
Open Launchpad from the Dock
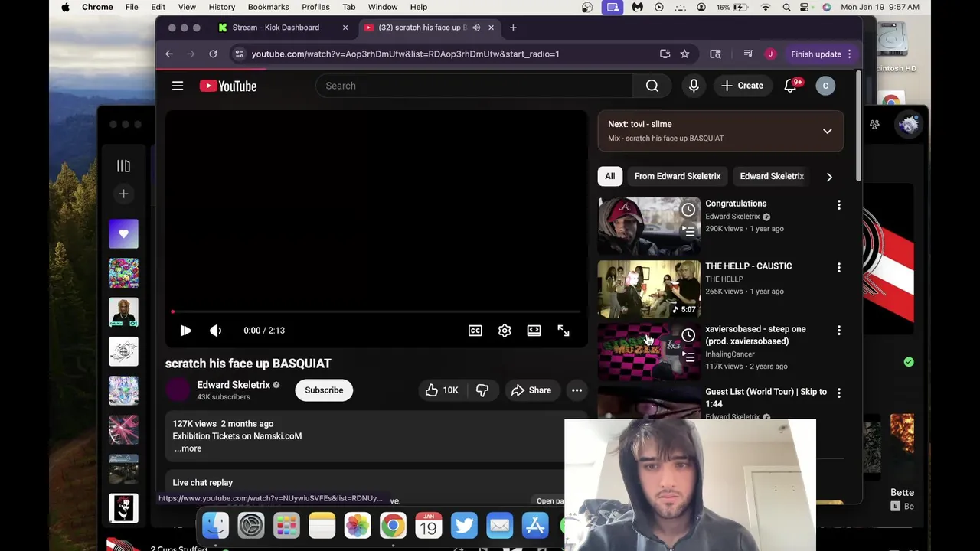coord(286,526)
